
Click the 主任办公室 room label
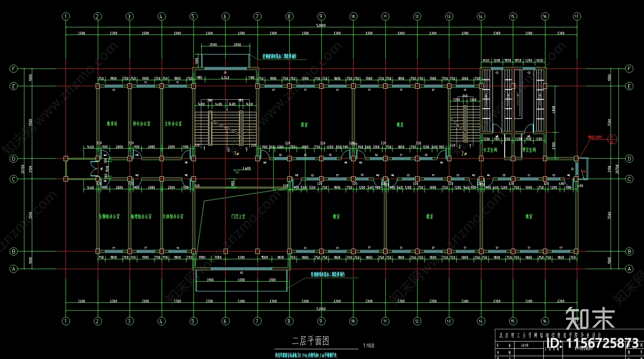point(173,124)
